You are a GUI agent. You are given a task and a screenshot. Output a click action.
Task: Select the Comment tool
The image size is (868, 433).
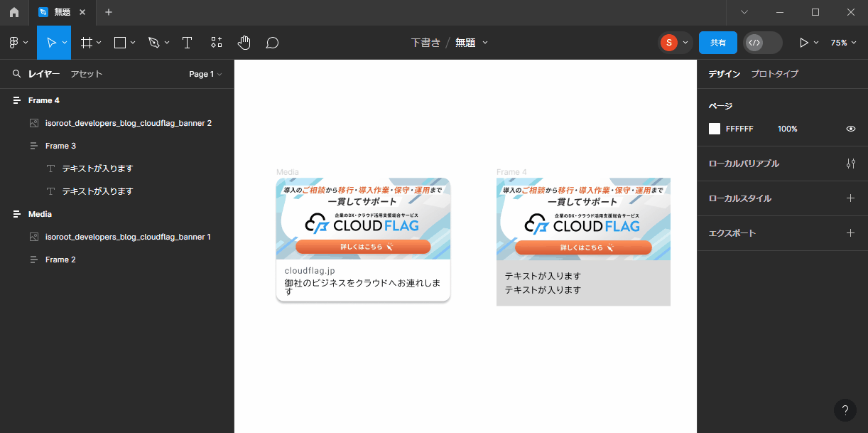tap(272, 43)
